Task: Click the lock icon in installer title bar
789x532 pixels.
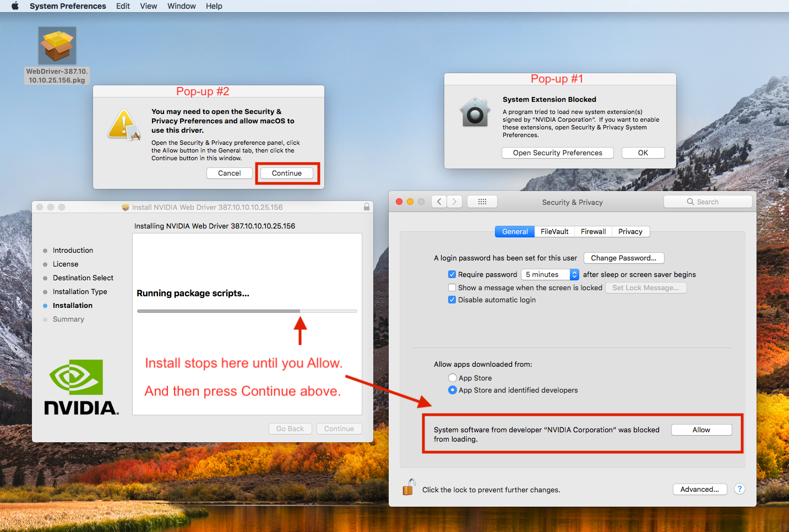Action: (x=366, y=207)
